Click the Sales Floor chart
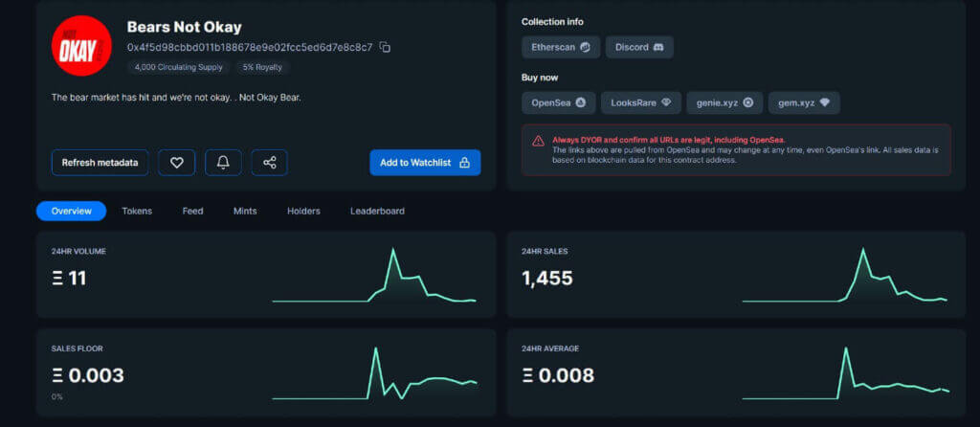 pyautogui.click(x=374, y=373)
